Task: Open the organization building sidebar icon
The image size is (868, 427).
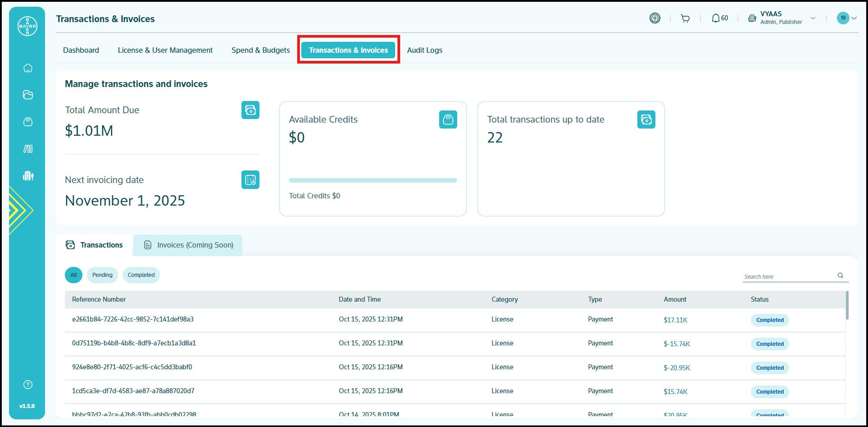Action: 28,176
